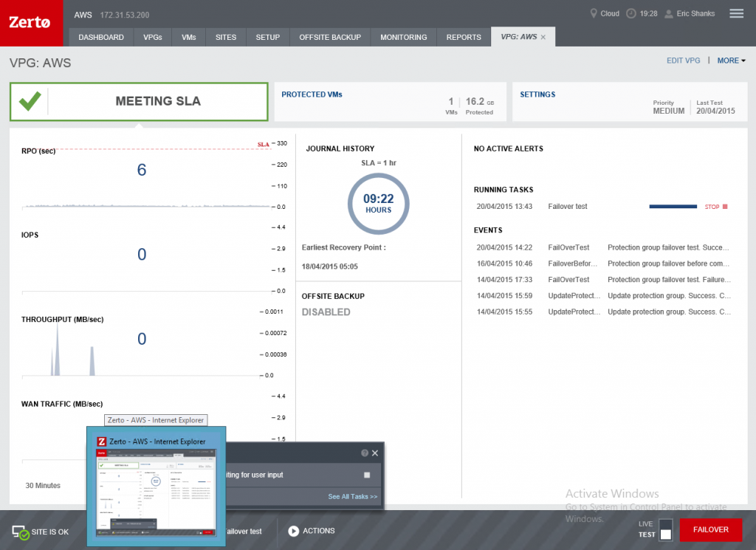Stop the task waiting for user input
This screenshot has width=756, height=550.
367,475
